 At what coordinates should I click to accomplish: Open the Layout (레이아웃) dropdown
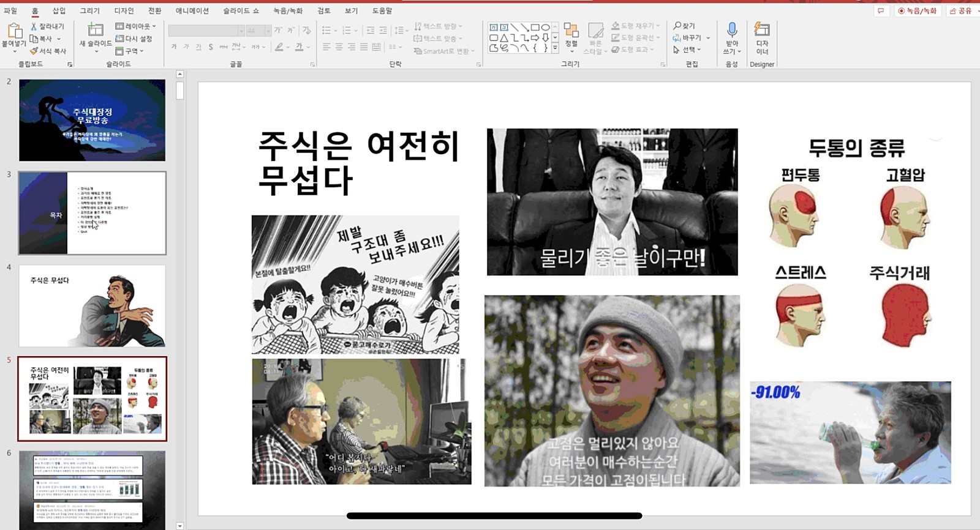(x=135, y=26)
